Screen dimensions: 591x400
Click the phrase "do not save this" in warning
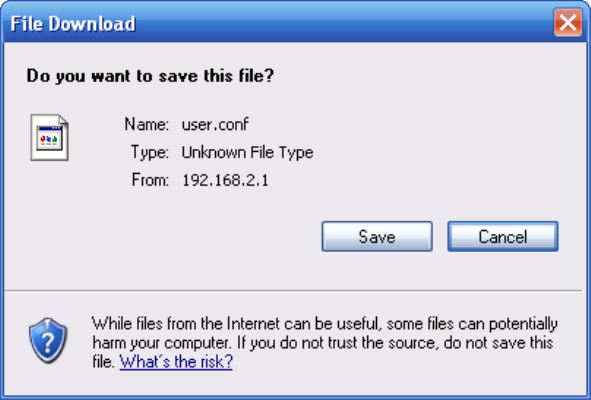pyautogui.click(x=498, y=343)
